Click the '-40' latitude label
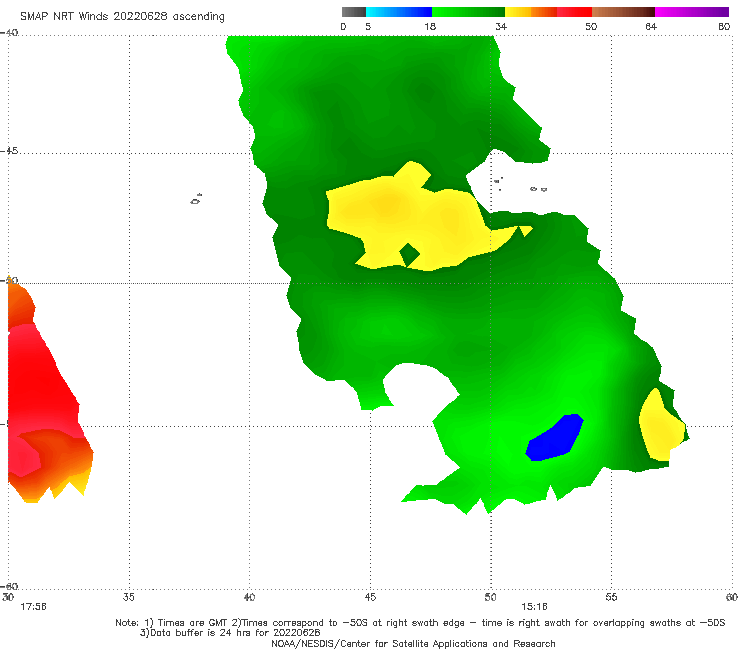The width and height of the screenshot is (740, 650). tap(9, 33)
